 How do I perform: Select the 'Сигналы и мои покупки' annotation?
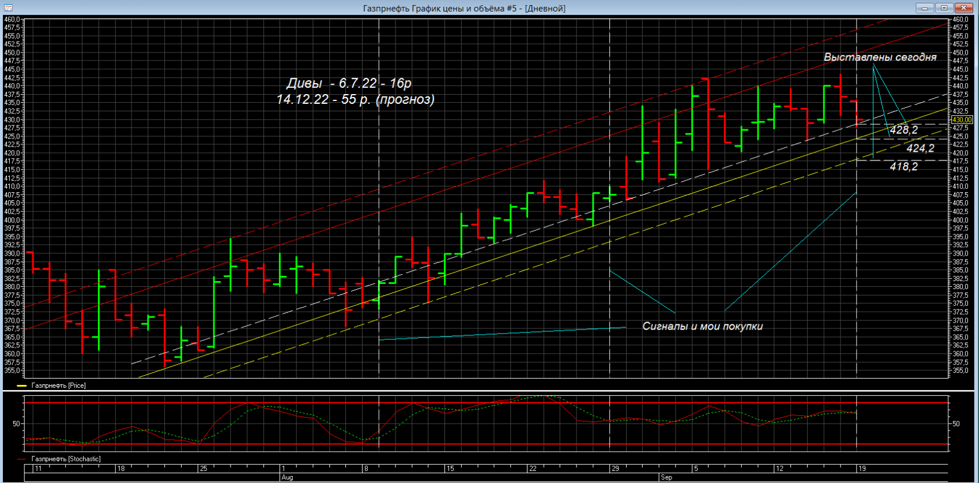tap(702, 326)
